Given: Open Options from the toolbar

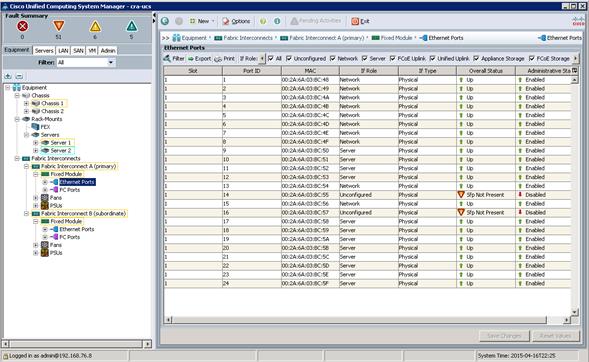Looking at the screenshot, I should click(x=236, y=21).
